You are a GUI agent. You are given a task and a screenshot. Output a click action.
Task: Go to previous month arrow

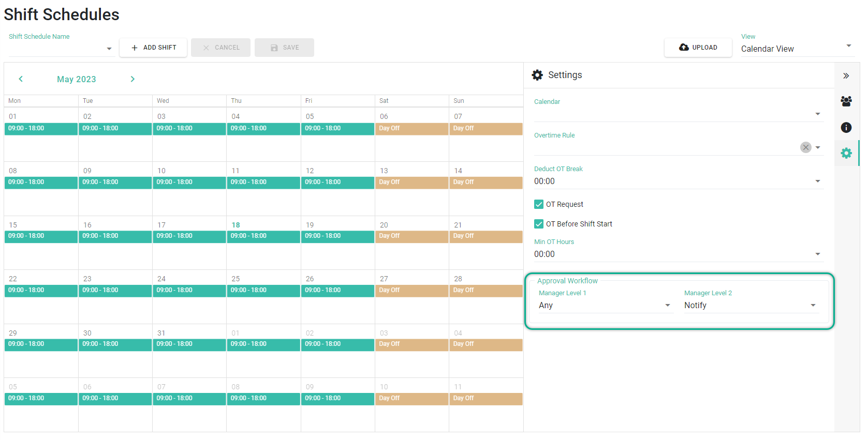[x=21, y=79]
